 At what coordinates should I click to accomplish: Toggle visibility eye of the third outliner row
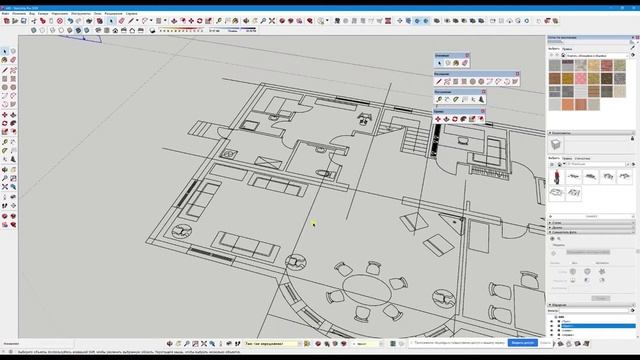point(552,331)
